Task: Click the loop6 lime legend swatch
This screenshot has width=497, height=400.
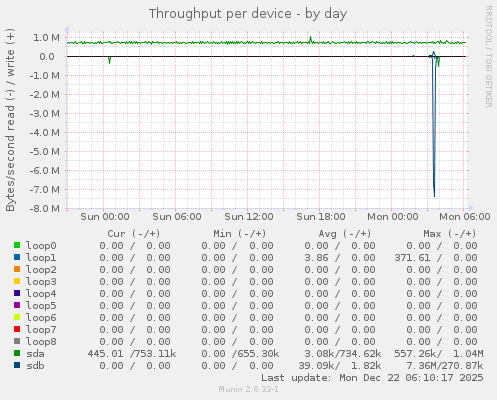Action: click(17, 317)
